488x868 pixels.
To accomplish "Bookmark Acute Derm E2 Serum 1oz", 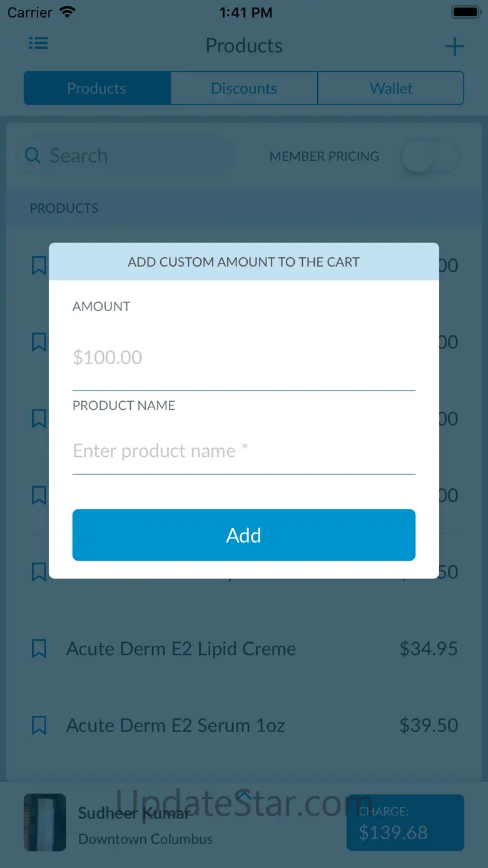I will pyautogui.click(x=39, y=725).
